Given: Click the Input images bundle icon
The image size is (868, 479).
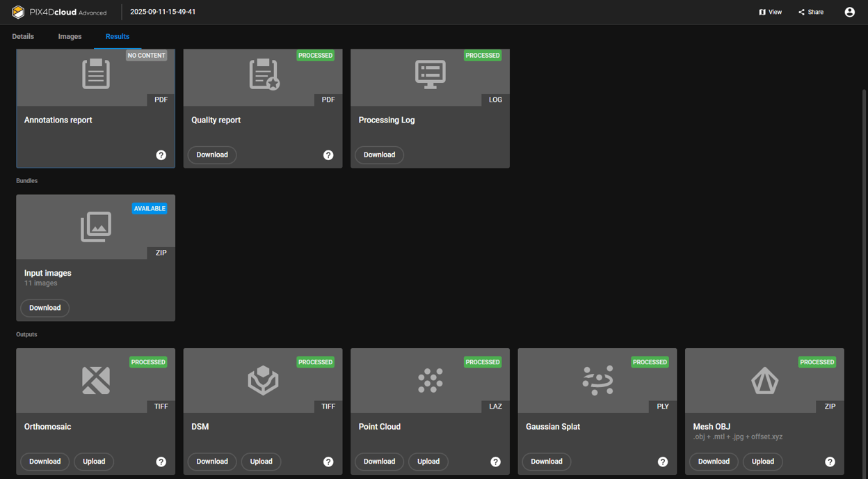Looking at the screenshot, I should tap(95, 226).
